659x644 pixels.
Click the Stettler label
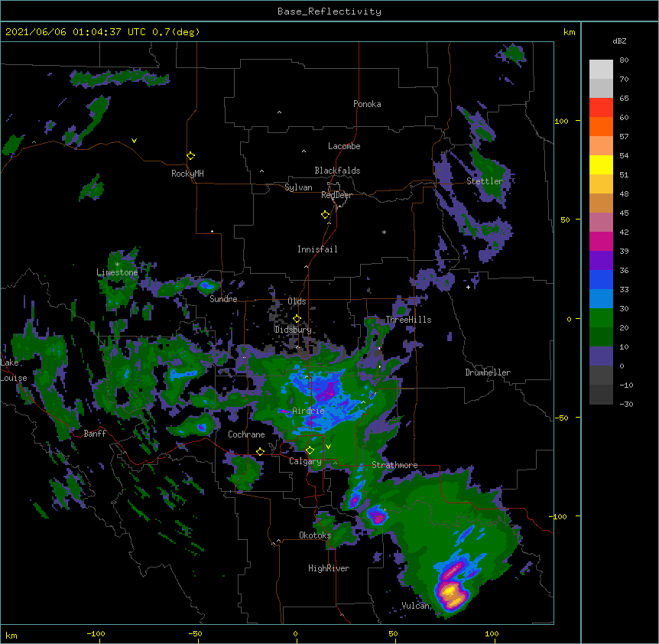click(485, 181)
